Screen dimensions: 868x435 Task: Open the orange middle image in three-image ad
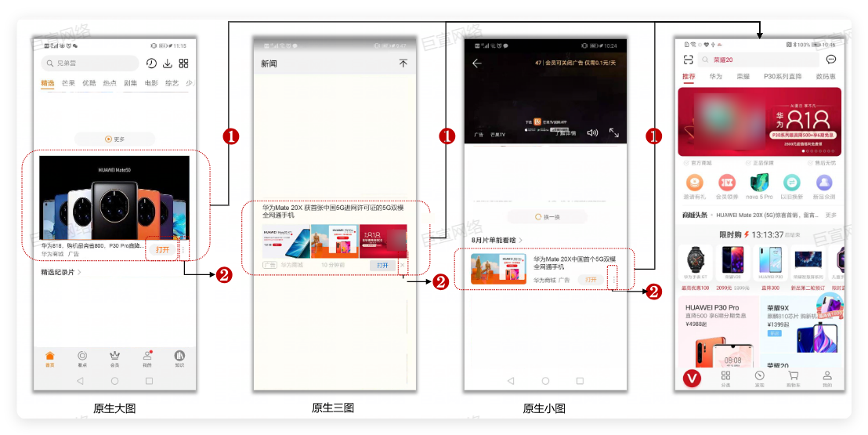(335, 241)
